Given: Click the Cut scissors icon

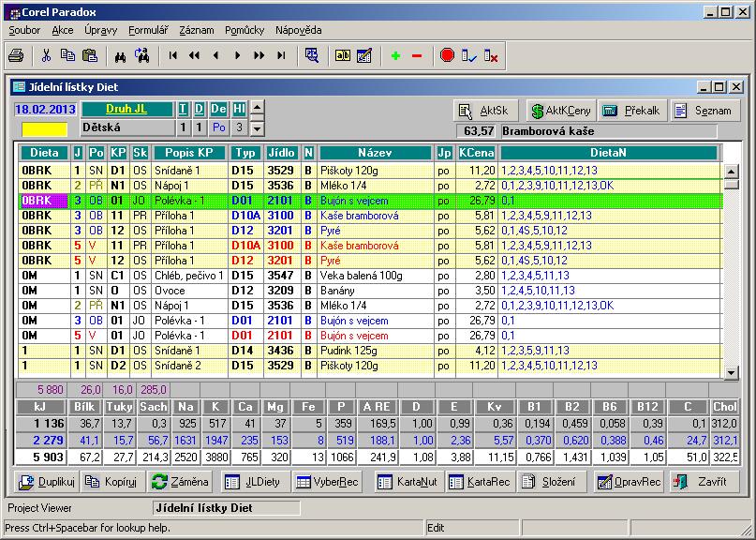Looking at the screenshot, I should click(x=46, y=55).
